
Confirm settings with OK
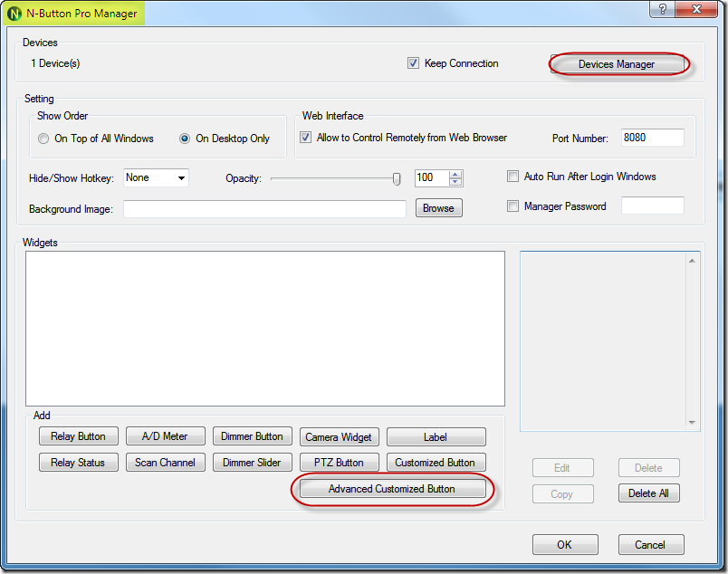tap(565, 545)
